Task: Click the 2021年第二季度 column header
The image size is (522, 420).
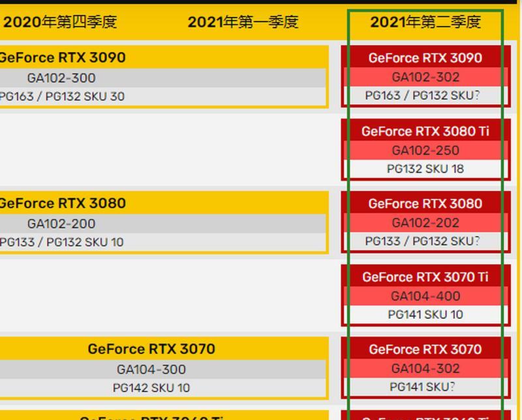Action: (x=425, y=22)
